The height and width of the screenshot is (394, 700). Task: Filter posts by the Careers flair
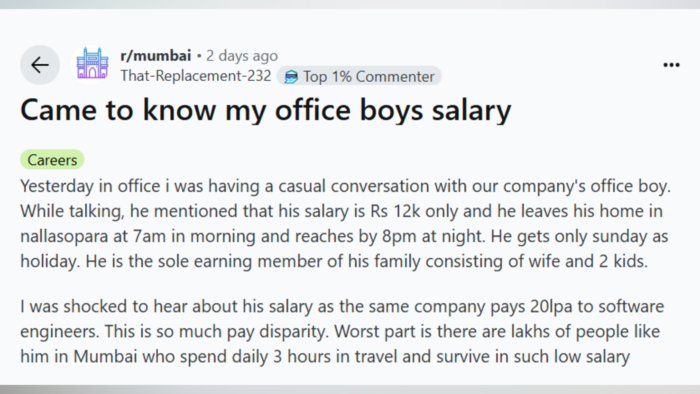[x=52, y=160]
